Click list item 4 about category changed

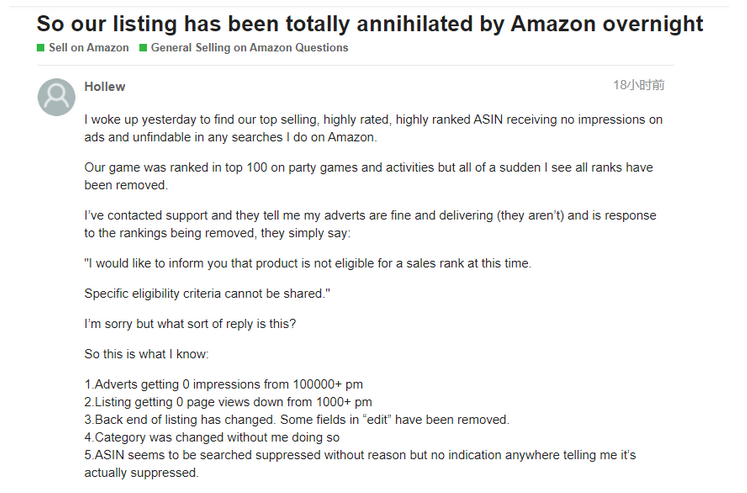coord(212,437)
